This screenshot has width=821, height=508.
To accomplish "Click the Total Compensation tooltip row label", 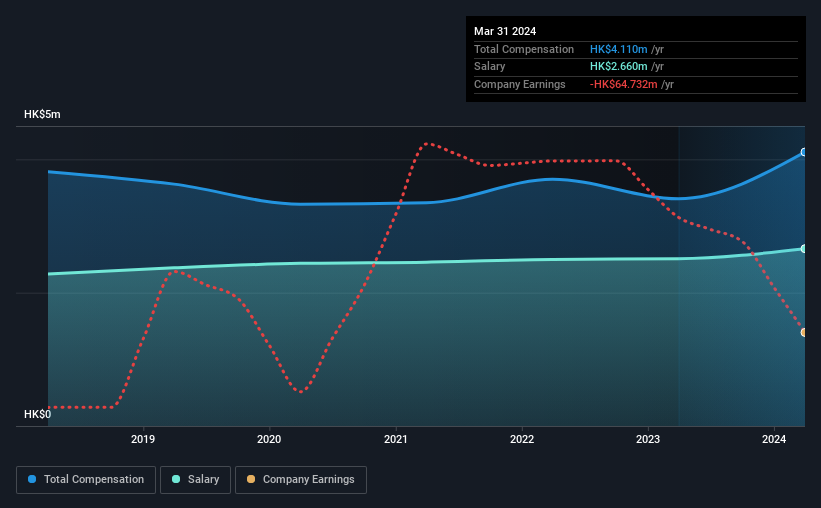I will 524,49.
